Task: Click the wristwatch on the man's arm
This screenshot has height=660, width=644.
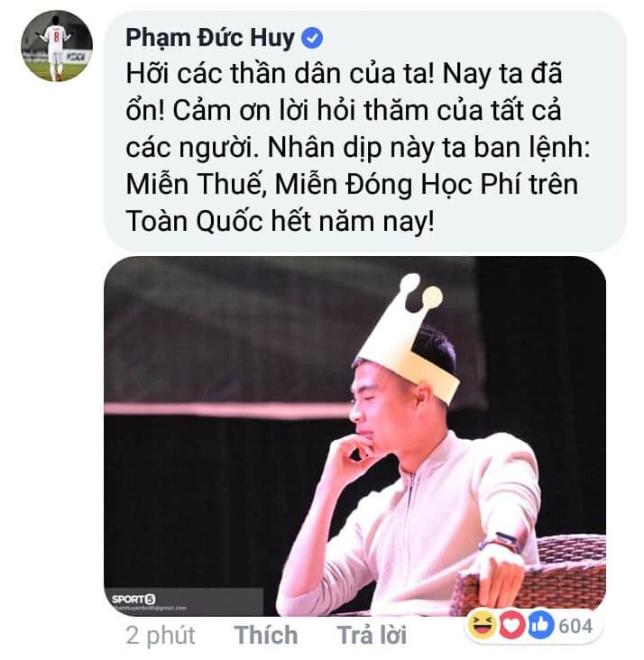Action: (501, 542)
